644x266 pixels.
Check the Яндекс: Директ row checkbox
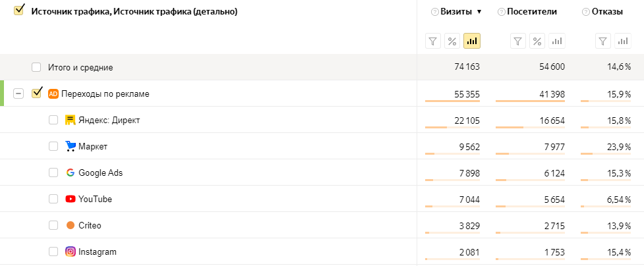tap(53, 120)
